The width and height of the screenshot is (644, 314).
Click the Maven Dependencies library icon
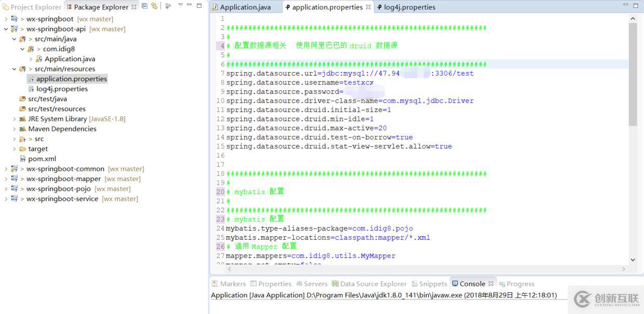pos(22,129)
